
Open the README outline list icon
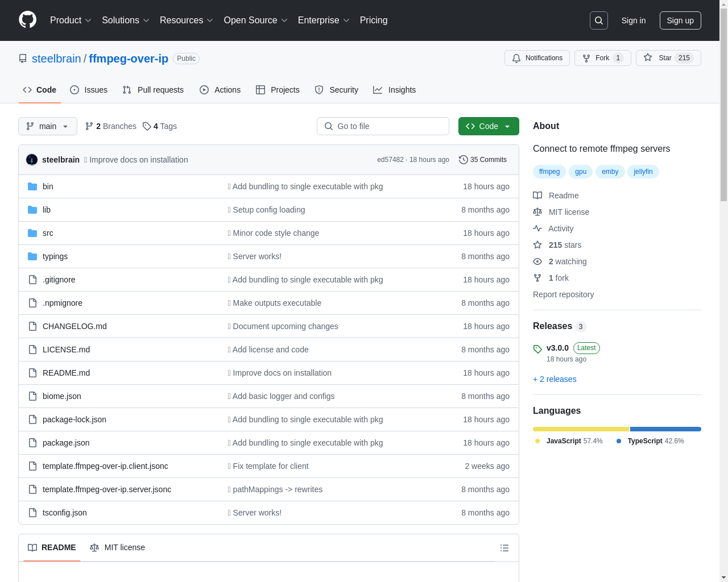[504, 548]
